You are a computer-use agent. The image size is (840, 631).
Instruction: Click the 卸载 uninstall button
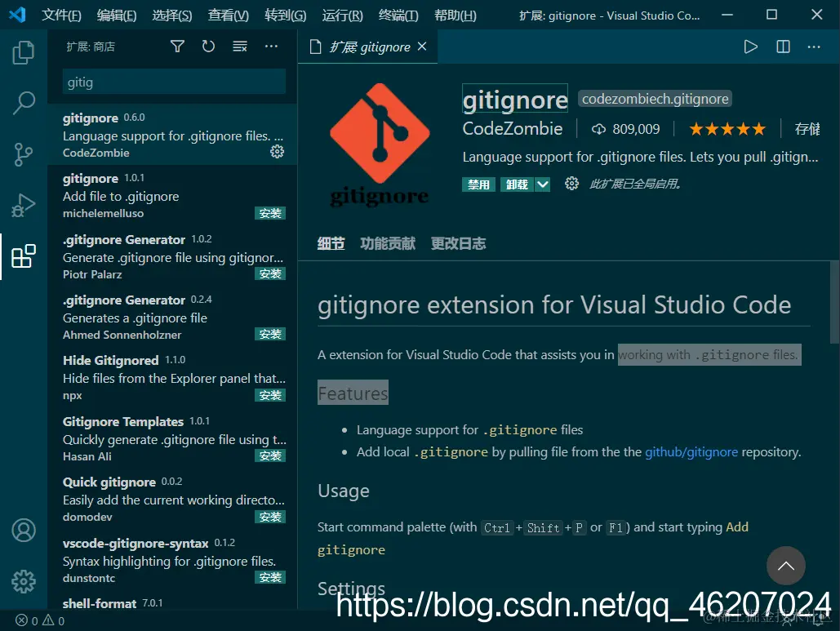point(517,184)
